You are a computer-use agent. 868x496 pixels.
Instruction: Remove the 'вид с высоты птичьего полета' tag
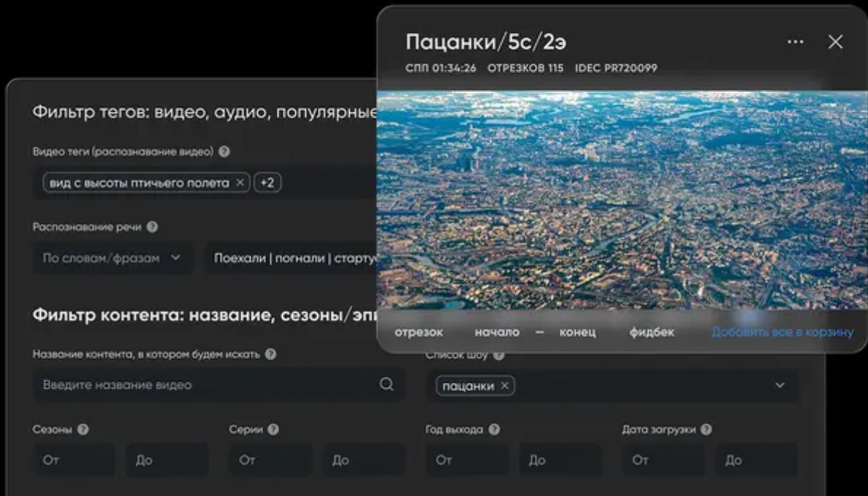tap(240, 183)
